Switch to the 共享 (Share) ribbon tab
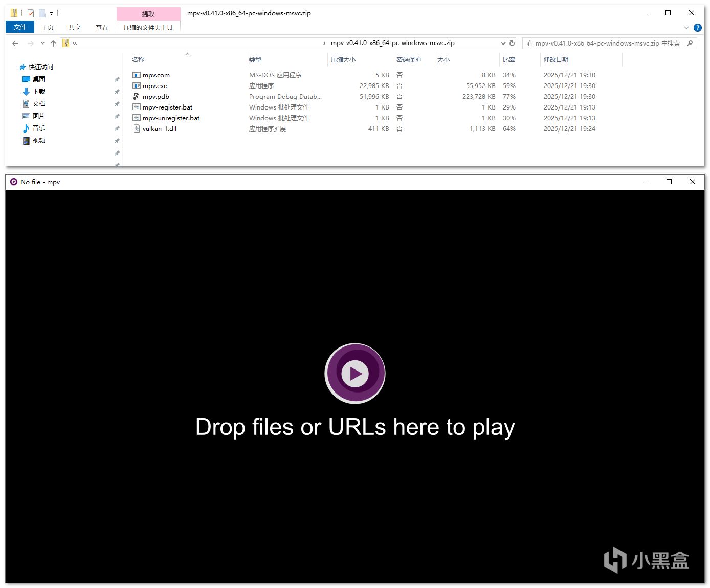Screen dimensions: 710x588 pyautogui.click(x=75, y=28)
